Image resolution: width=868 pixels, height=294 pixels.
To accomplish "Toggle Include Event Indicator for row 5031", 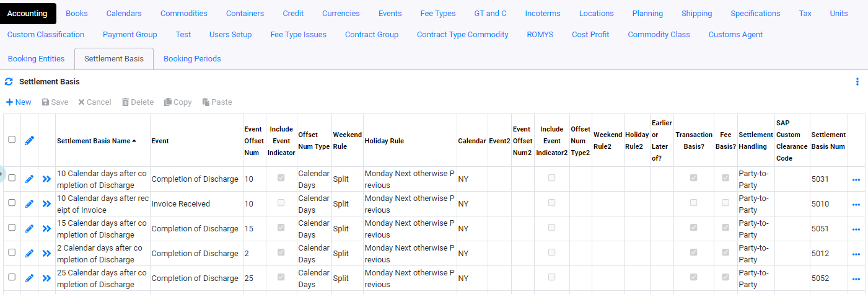I will [x=281, y=178].
